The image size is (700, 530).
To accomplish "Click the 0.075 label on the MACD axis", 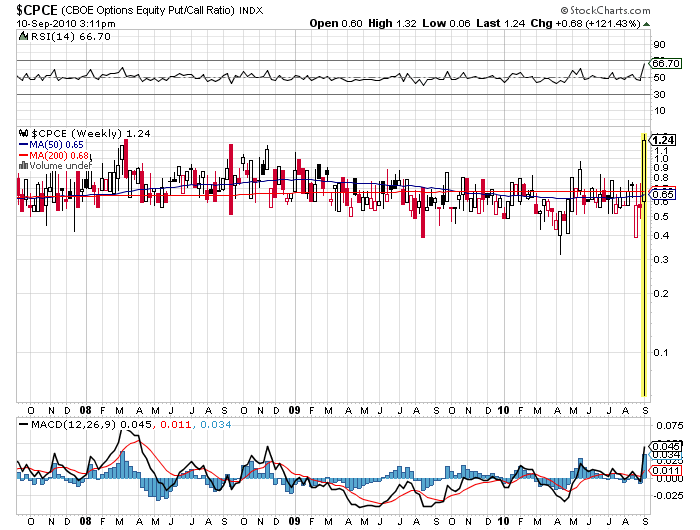I will [x=669, y=425].
